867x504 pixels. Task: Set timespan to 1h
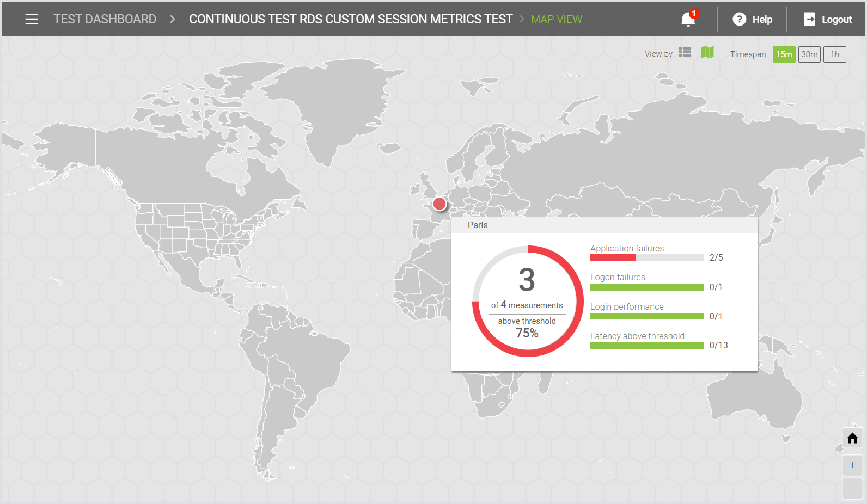pos(834,54)
